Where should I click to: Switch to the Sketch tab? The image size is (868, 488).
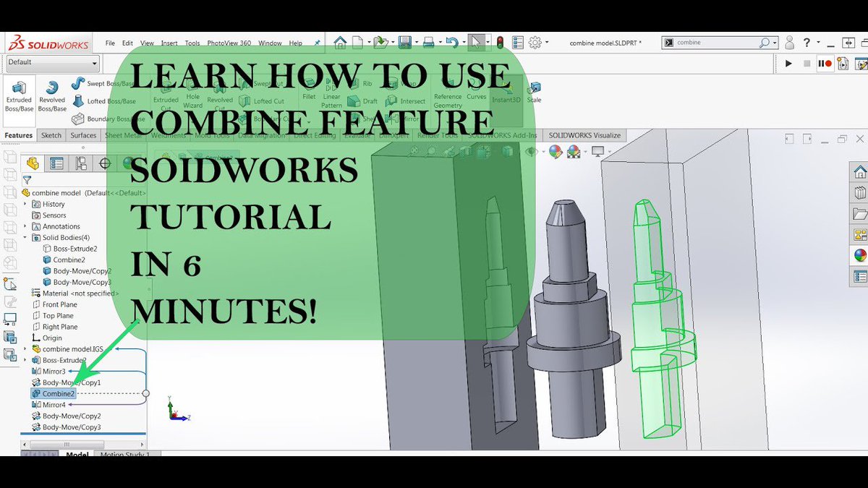click(51, 135)
